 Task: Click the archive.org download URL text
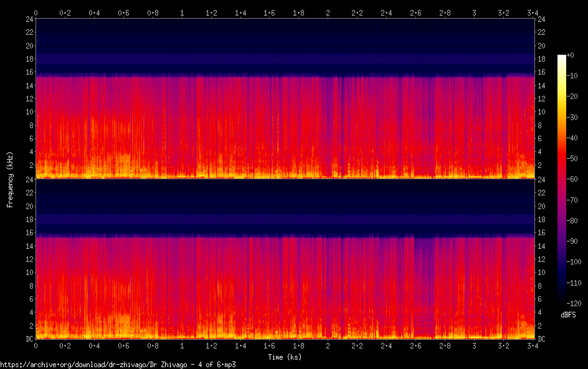(118, 365)
